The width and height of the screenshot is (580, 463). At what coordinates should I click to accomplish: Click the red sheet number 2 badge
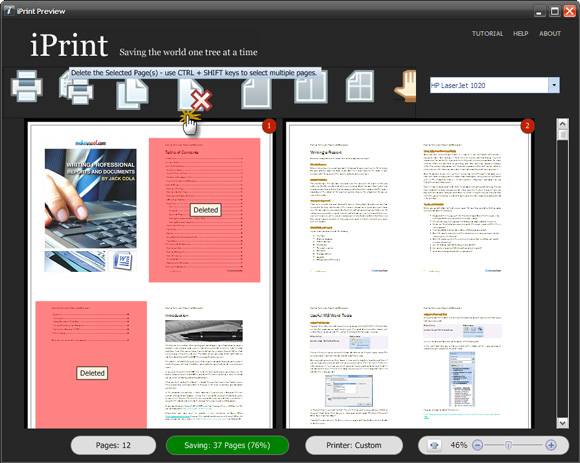click(527, 126)
